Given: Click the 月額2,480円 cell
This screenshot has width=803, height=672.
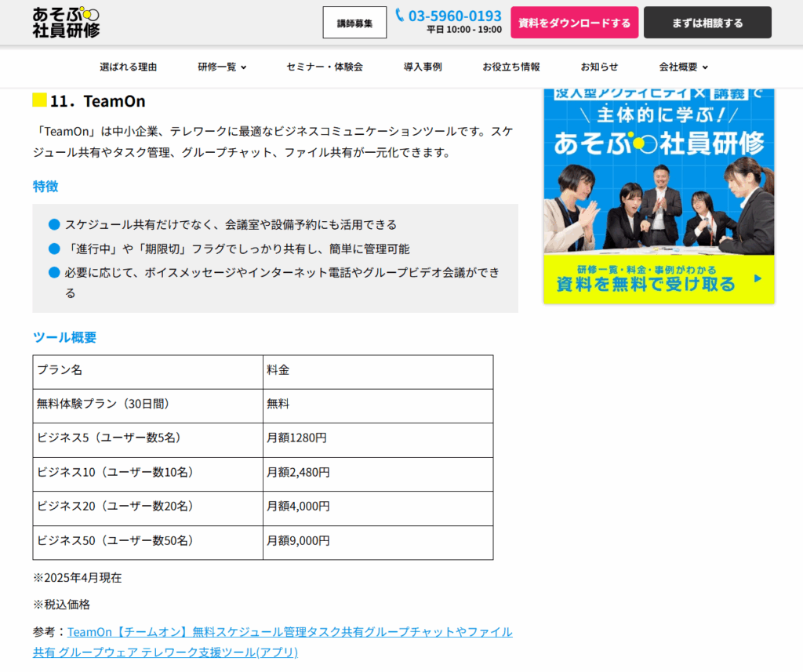Looking at the screenshot, I should pyautogui.click(x=378, y=474).
